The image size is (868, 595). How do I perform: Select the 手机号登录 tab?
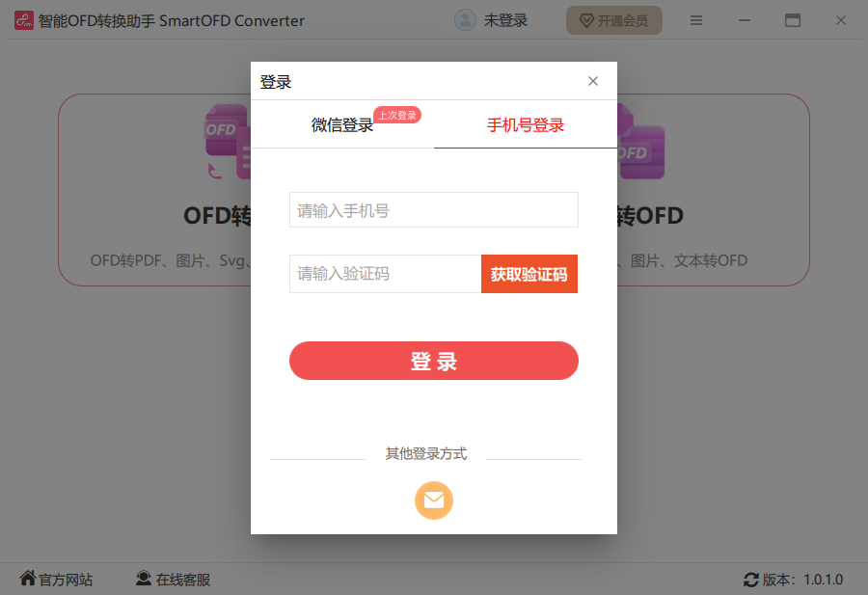pos(526,125)
